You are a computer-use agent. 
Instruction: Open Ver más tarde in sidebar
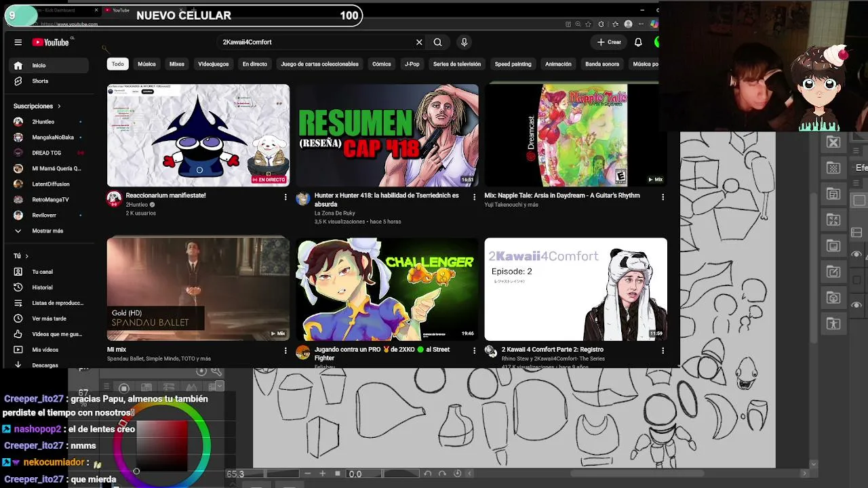49,319
